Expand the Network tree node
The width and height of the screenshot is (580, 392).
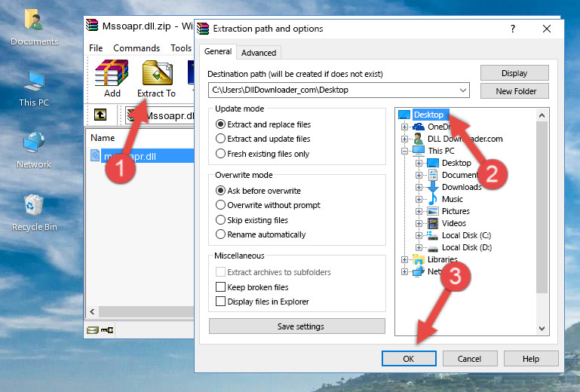pos(404,272)
